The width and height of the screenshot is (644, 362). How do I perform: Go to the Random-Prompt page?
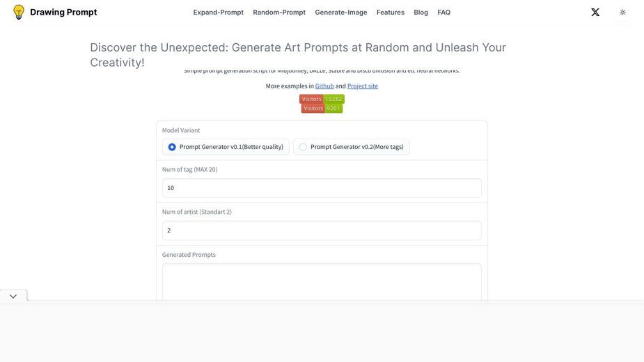tap(279, 13)
